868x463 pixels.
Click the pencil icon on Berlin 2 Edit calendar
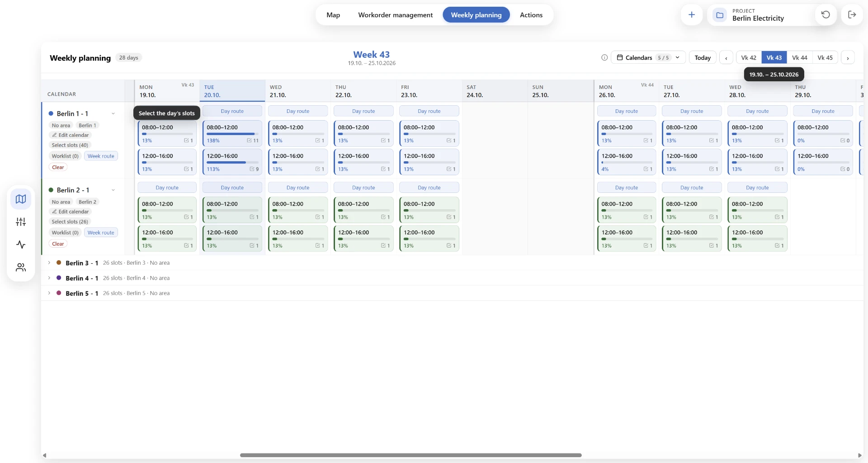coord(54,211)
